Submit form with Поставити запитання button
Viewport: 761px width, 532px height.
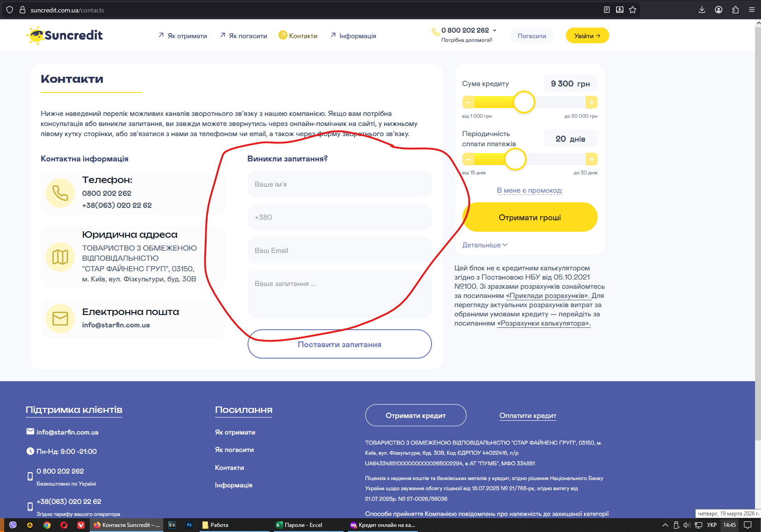point(340,344)
